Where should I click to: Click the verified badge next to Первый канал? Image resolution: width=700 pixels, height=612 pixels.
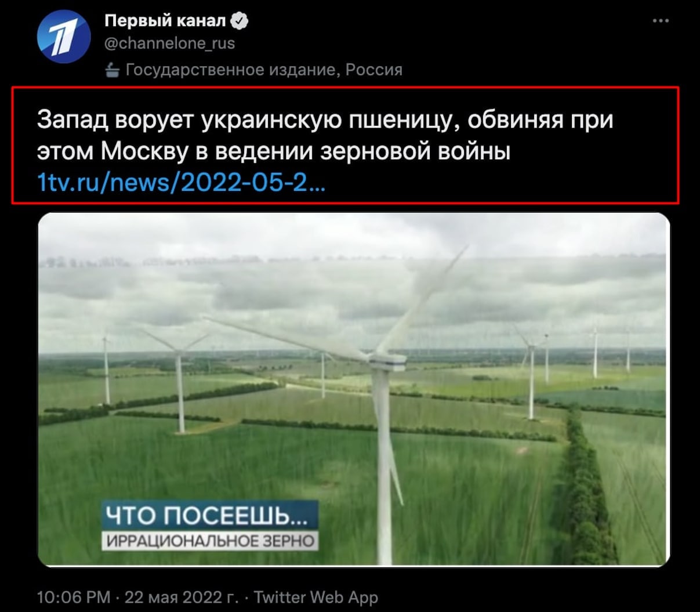click(240, 21)
